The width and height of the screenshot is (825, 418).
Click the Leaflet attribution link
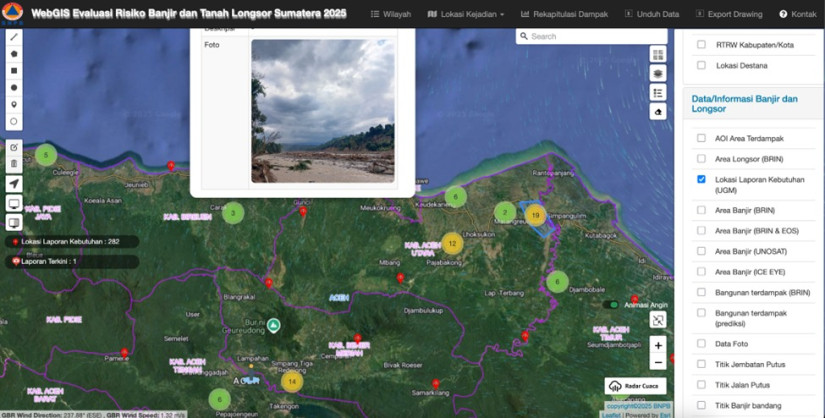click(x=611, y=415)
